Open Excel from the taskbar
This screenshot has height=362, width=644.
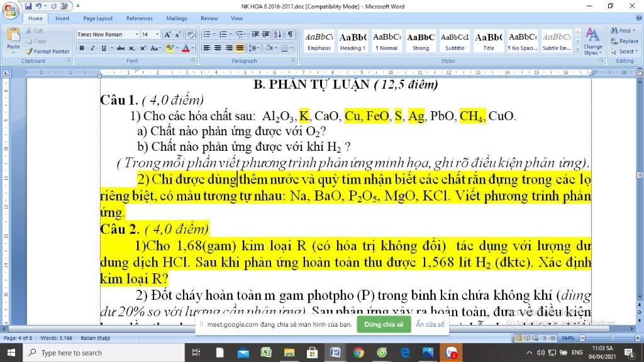[266, 353]
